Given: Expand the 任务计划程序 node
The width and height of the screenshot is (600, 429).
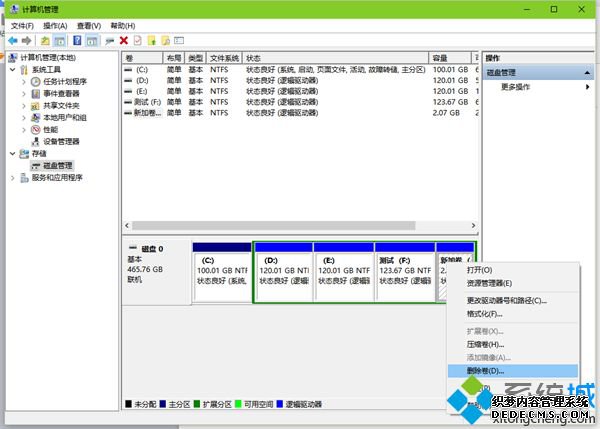Looking at the screenshot, I should [24, 82].
